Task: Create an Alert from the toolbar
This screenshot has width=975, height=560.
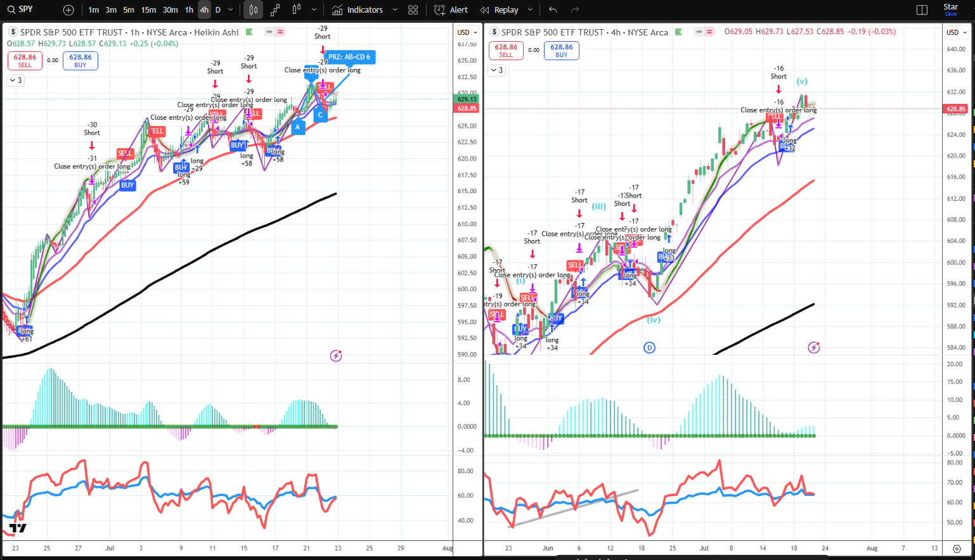Action: pos(451,10)
